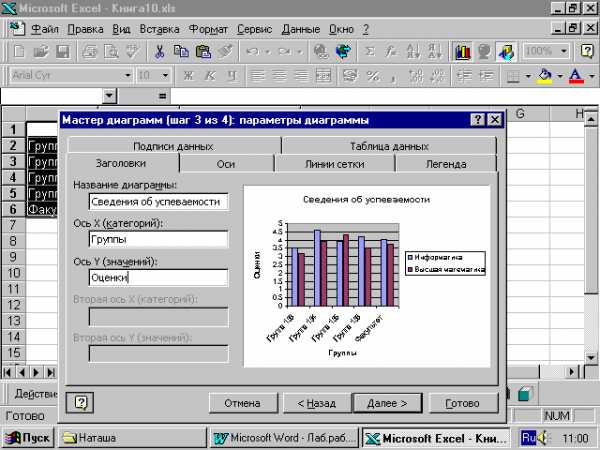Click the Open folder toolbar icon
Screen dimensions: 600x450
(40, 51)
